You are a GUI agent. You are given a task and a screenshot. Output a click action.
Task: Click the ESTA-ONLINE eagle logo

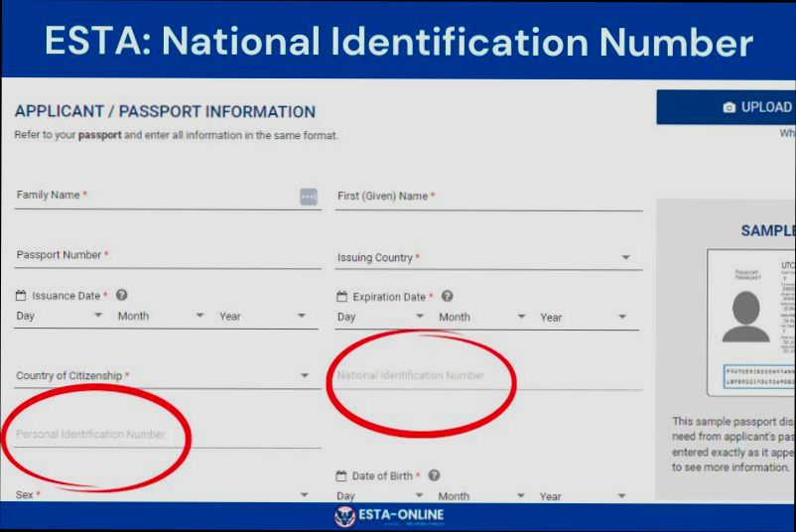(x=344, y=516)
